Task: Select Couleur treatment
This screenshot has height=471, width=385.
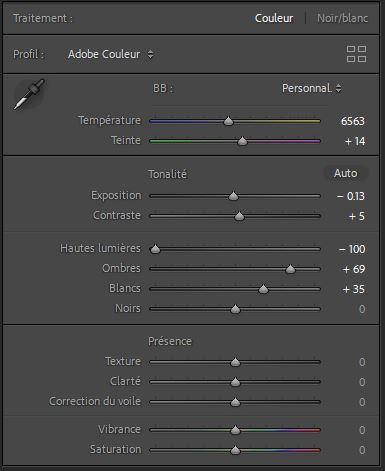Action: pos(274,18)
